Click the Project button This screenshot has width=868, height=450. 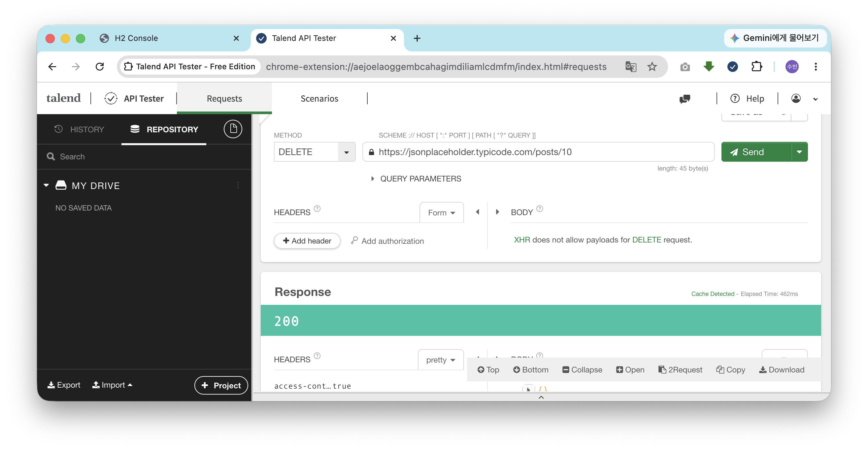pyautogui.click(x=221, y=385)
